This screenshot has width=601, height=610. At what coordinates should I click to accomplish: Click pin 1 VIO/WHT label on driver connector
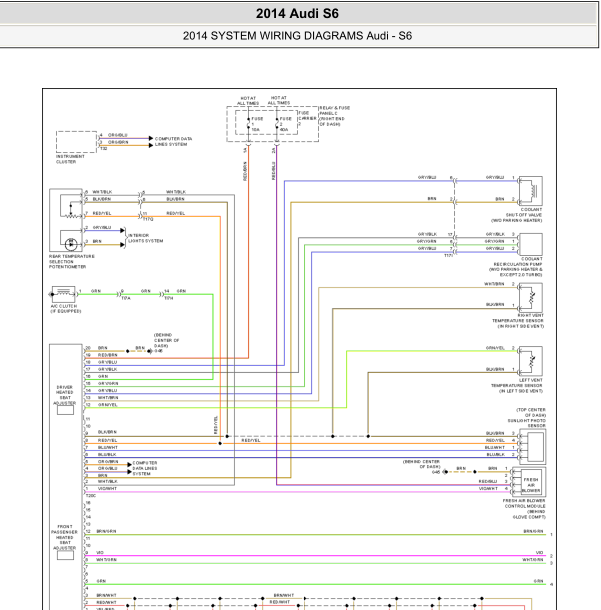[x=107, y=488]
